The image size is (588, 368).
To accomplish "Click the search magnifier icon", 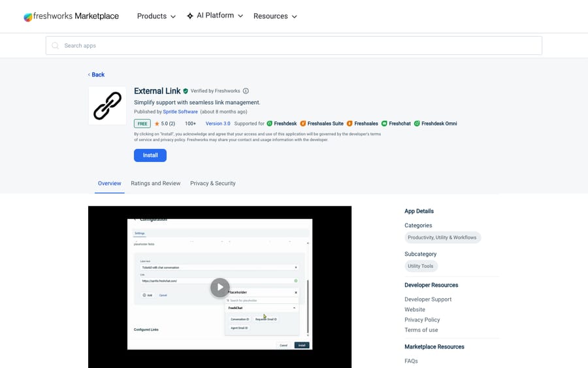I will (x=55, y=45).
